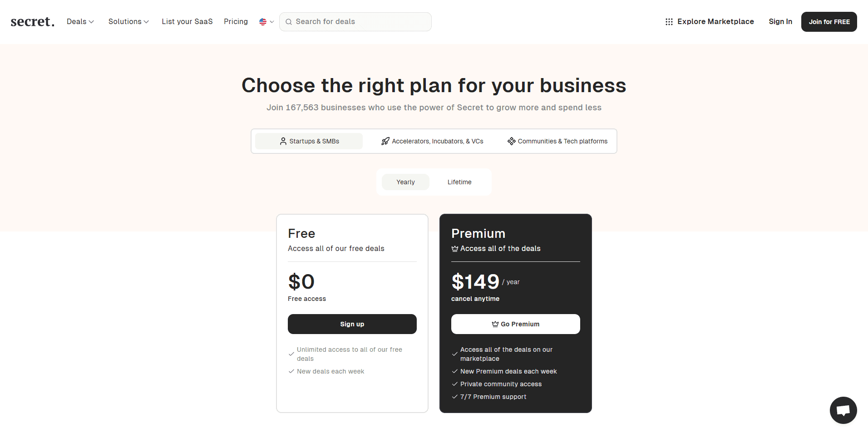Open the language selector chevron

click(x=272, y=22)
